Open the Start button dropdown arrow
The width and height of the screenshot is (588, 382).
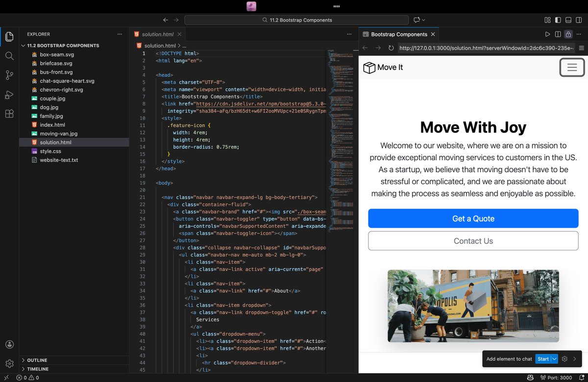tap(555, 359)
